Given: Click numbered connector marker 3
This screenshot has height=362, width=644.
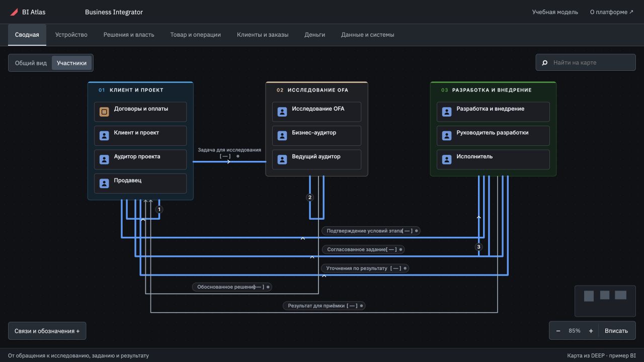Looking at the screenshot, I should [x=478, y=247].
